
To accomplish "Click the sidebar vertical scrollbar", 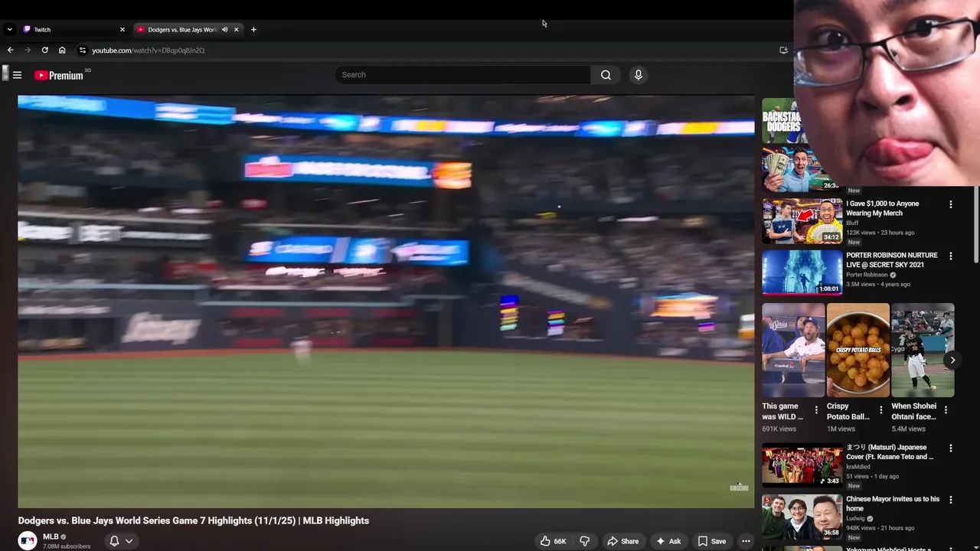I will 976,226.
